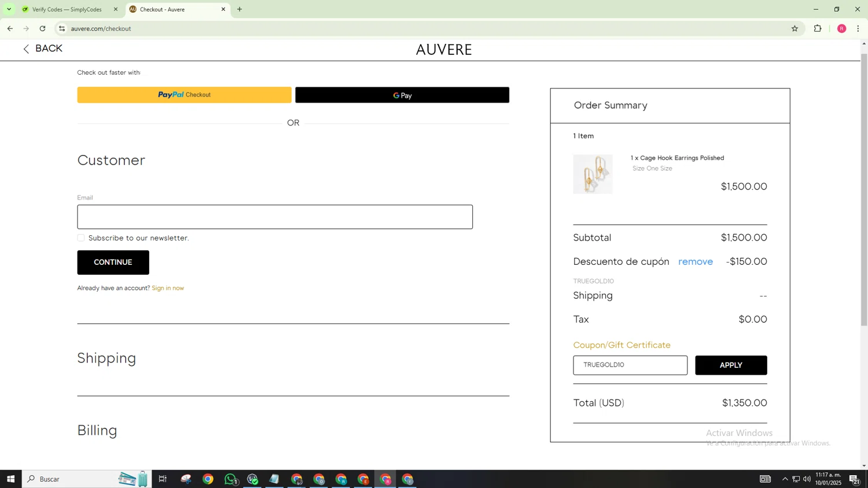Open the Chrome profile avatar
868x488 pixels.
point(841,28)
